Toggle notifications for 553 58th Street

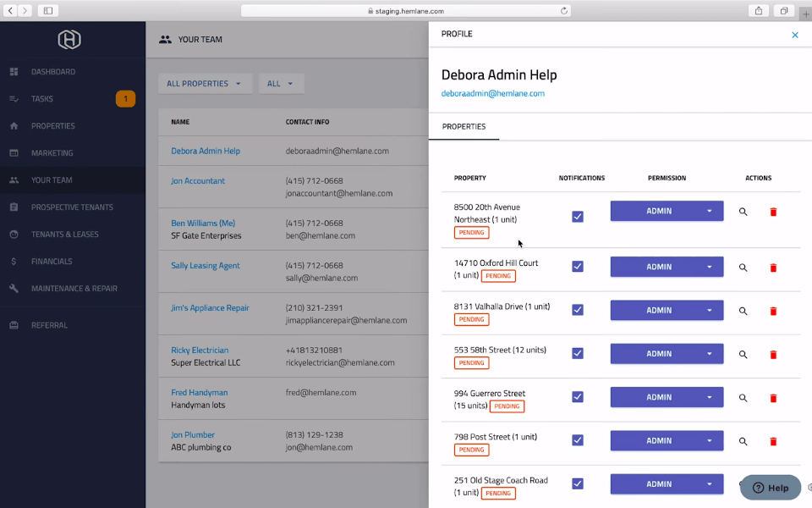[578, 354]
